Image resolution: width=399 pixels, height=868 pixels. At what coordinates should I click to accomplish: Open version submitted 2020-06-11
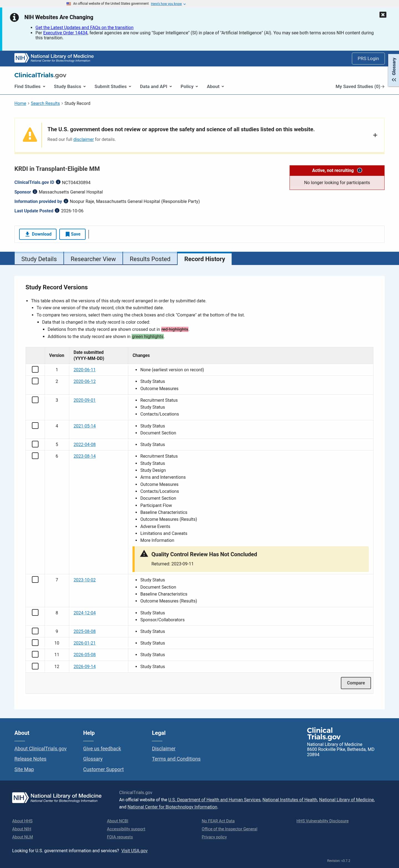click(x=84, y=370)
